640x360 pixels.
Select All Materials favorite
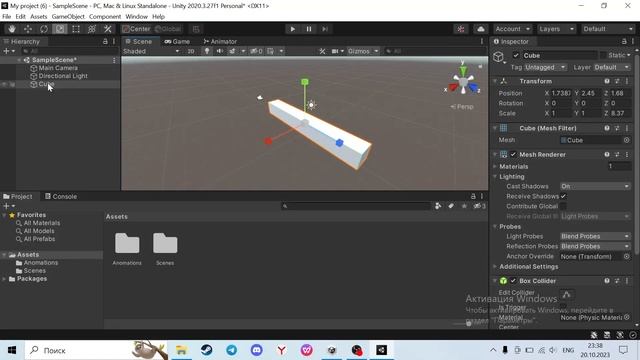(x=38, y=223)
